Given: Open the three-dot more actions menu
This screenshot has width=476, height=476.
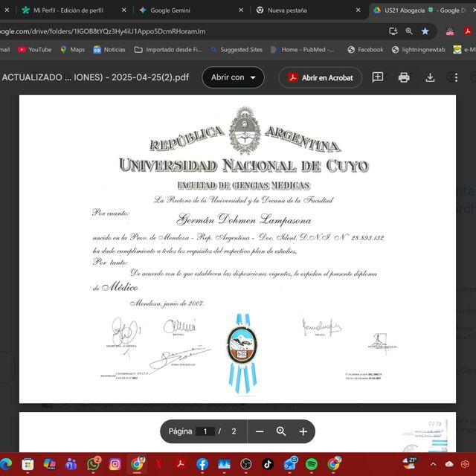Looking at the screenshot, I should [x=456, y=77].
